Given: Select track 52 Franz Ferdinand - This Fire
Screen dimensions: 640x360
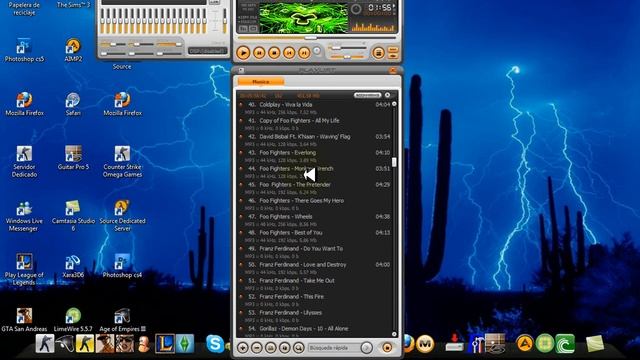Looking at the screenshot, I should click(315, 300).
